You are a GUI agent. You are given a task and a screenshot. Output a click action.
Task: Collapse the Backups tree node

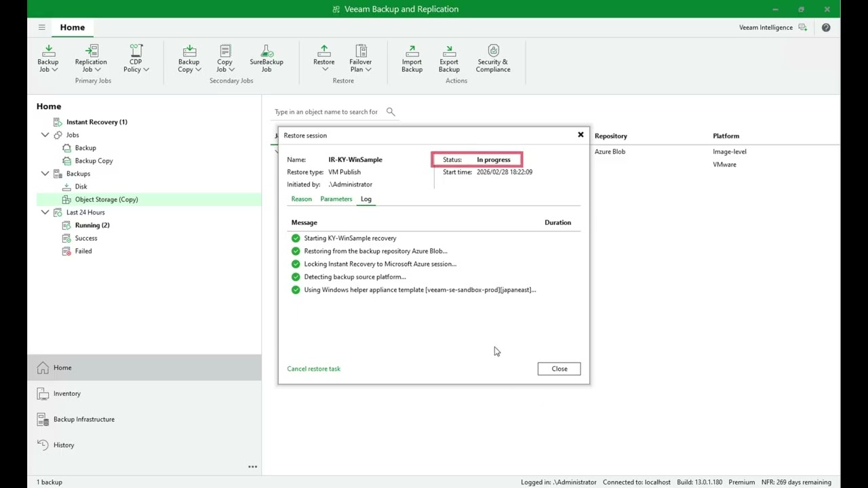tap(45, 174)
